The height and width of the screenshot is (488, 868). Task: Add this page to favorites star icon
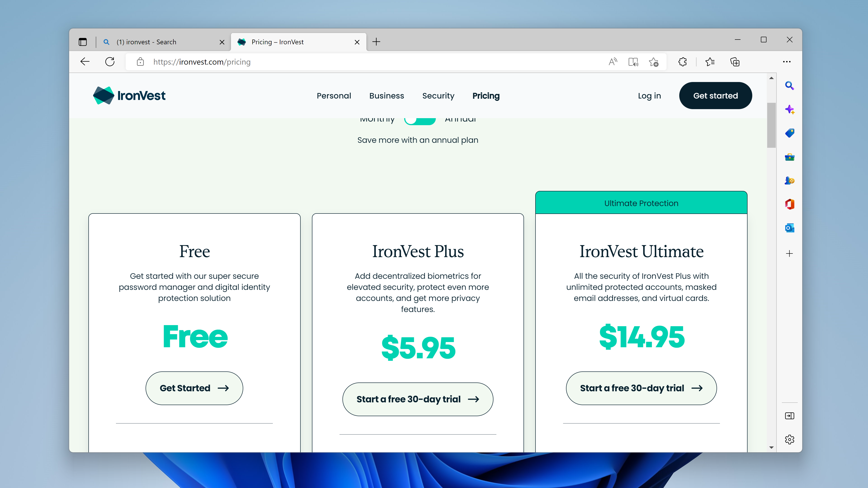pyautogui.click(x=654, y=62)
